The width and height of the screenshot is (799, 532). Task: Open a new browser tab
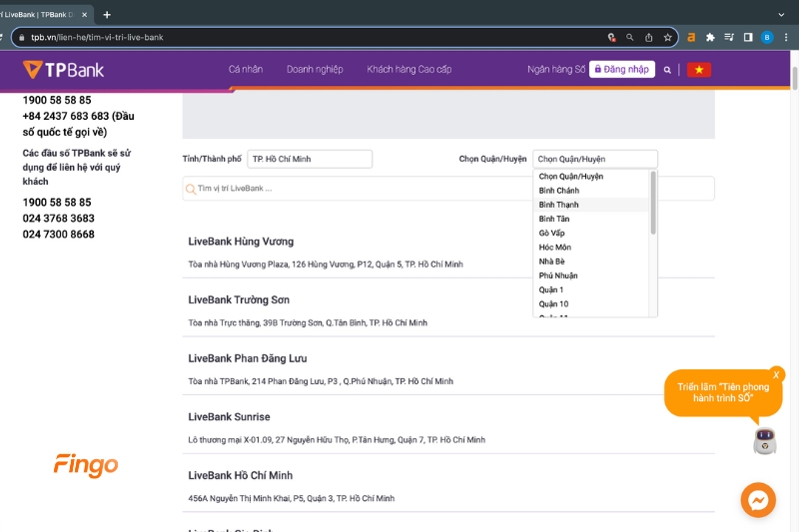coord(107,15)
